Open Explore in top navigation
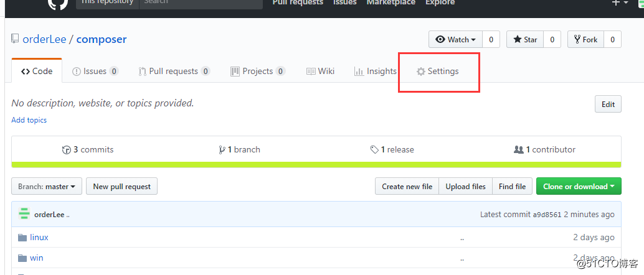The height and width of the screenshot is (275, 644). point(440,2)
